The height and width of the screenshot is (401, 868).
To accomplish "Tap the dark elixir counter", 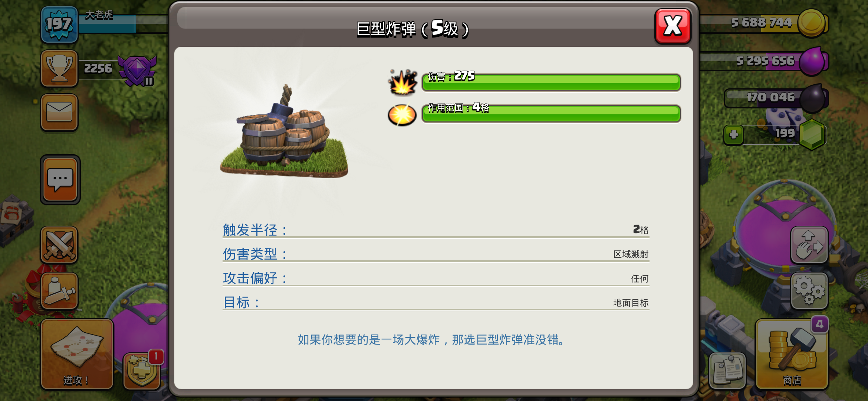I will tap(776, 98).
